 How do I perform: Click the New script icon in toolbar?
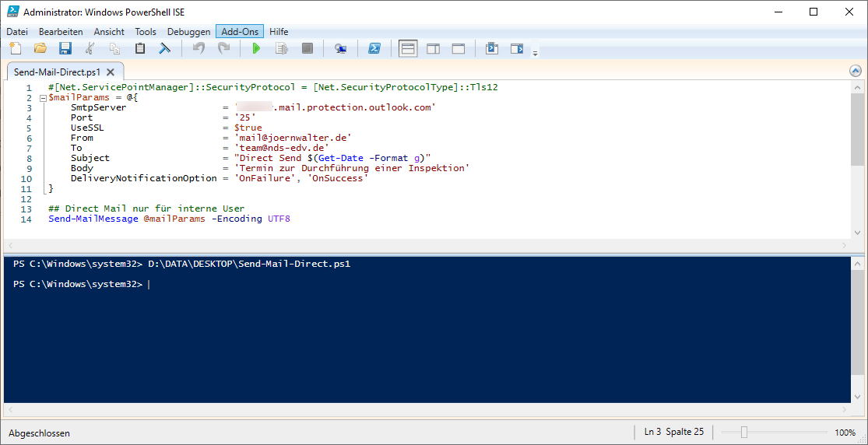click(x=15, y=49)
